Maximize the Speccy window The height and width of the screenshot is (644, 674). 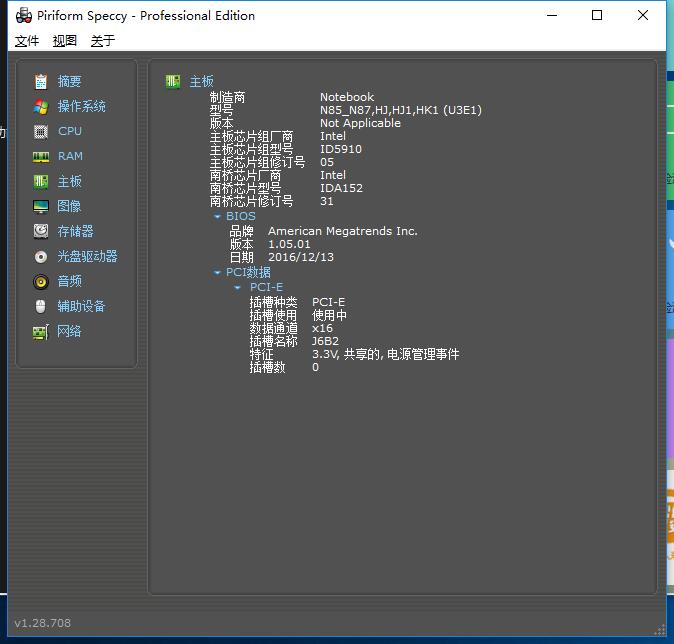(597, 15)
